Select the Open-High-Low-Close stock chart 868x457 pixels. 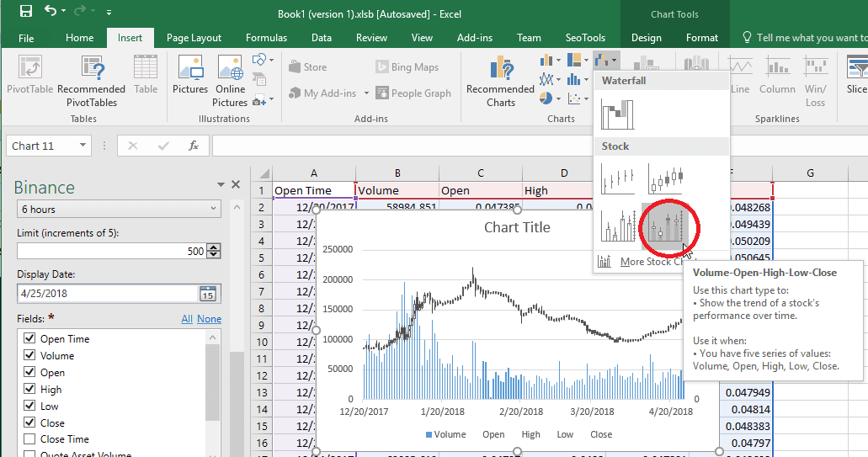pyautogui.click(x=665, y=180)
